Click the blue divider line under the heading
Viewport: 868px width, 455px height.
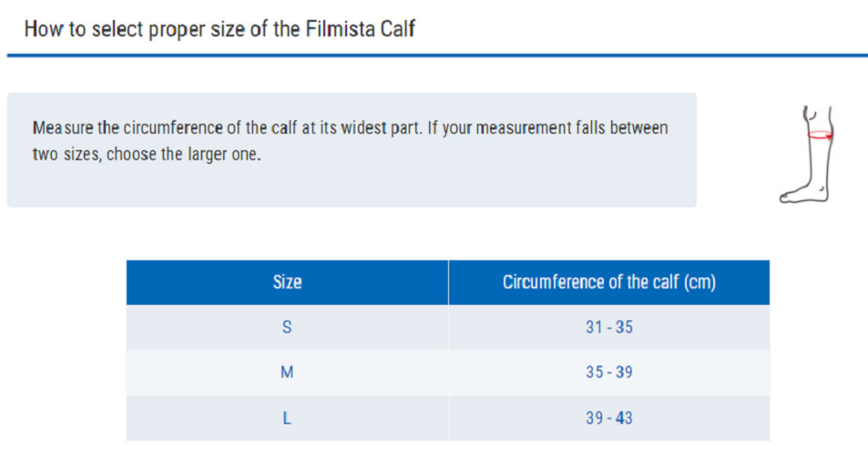click(437, 56)
